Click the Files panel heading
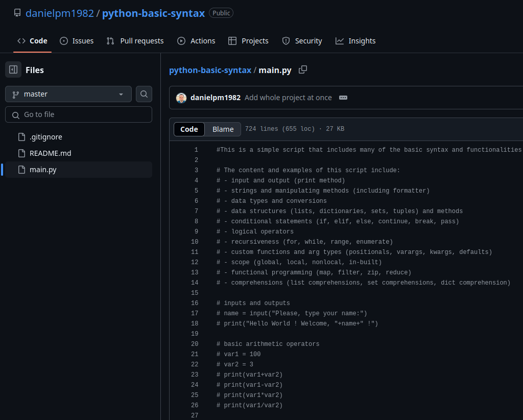The height and width of the screenshot is (420, 523). click(35, 70)
